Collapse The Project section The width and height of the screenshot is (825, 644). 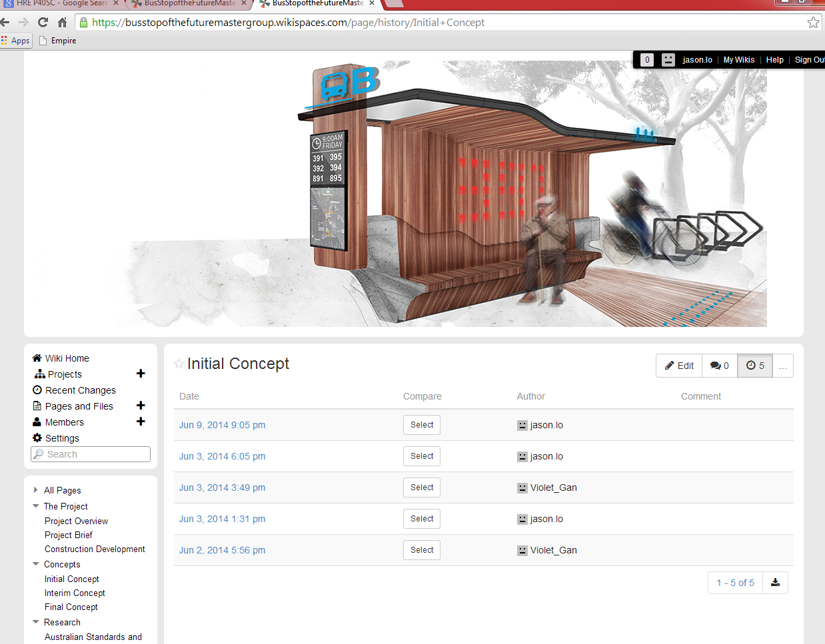click(x=35, y=506)
